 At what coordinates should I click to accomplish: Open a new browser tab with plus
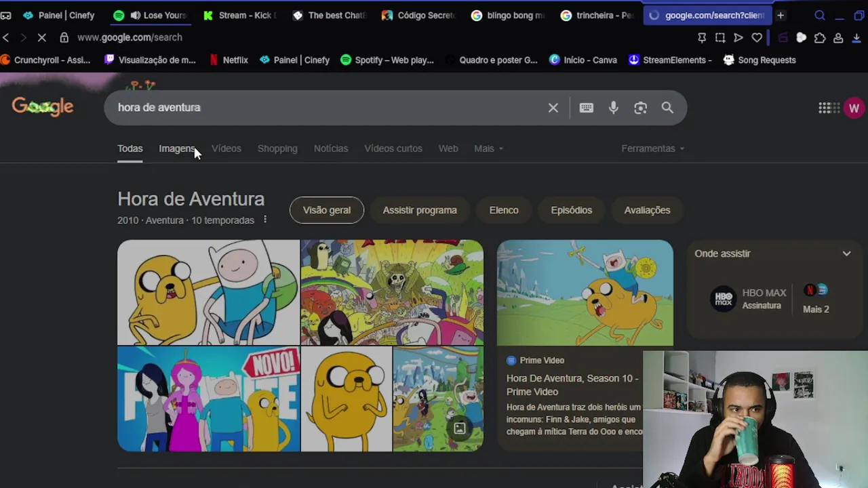(x=781, y=15)
